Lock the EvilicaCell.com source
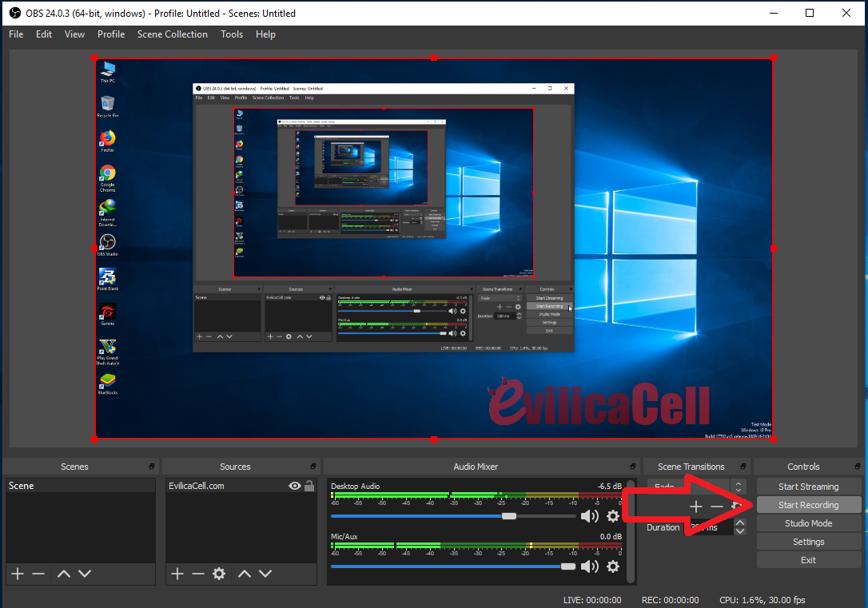The height and width of the screenshot is (608, 868). pos(309,485)
